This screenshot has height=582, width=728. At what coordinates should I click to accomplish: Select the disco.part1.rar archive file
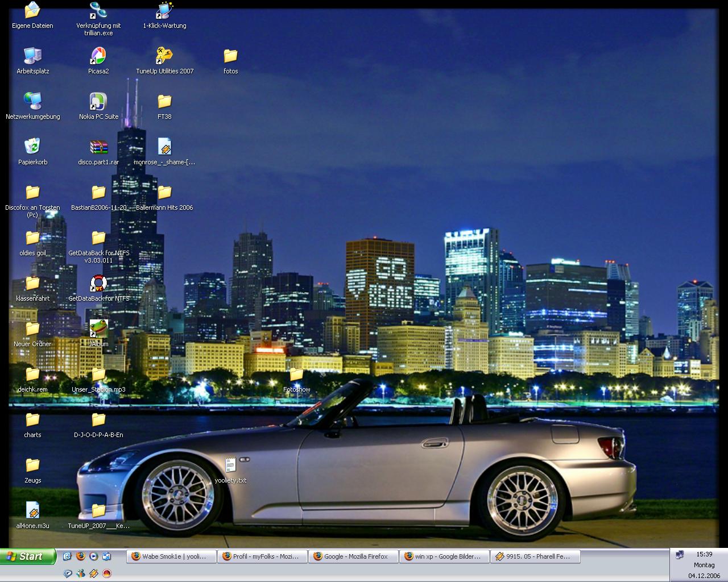click(98, 147)
